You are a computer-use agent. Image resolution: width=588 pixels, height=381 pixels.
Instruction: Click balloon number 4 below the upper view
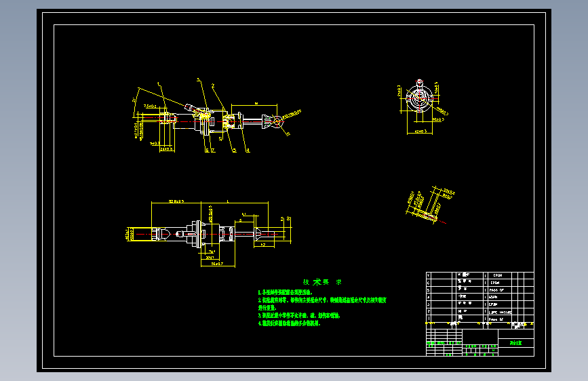tap(248, 151)
